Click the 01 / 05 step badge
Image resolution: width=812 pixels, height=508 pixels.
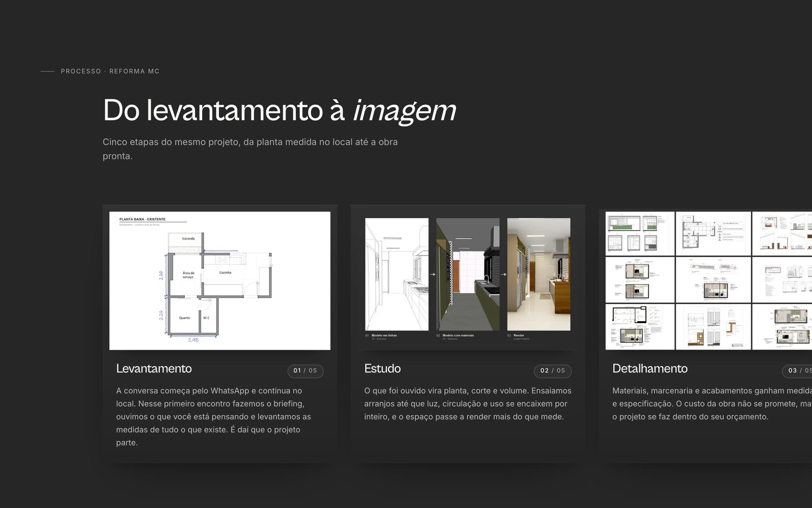305,371
